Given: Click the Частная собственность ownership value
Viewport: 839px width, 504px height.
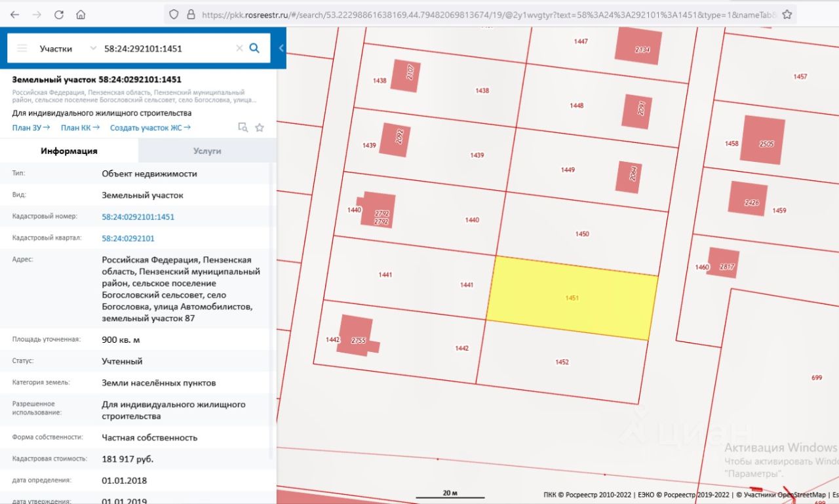Looking at the screenshot, I should click(149, 438).
